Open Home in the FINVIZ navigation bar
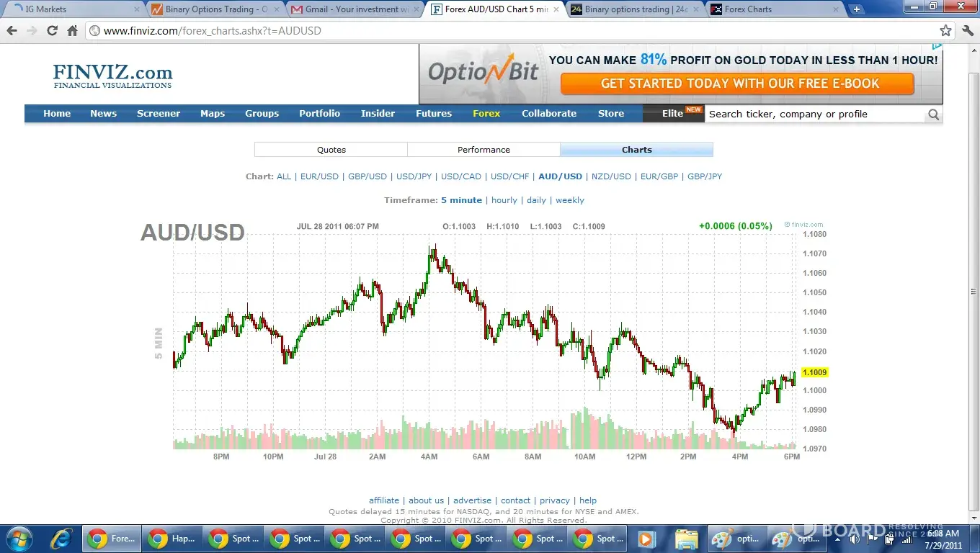Screen dimensions: 980x553 point(57,113)
